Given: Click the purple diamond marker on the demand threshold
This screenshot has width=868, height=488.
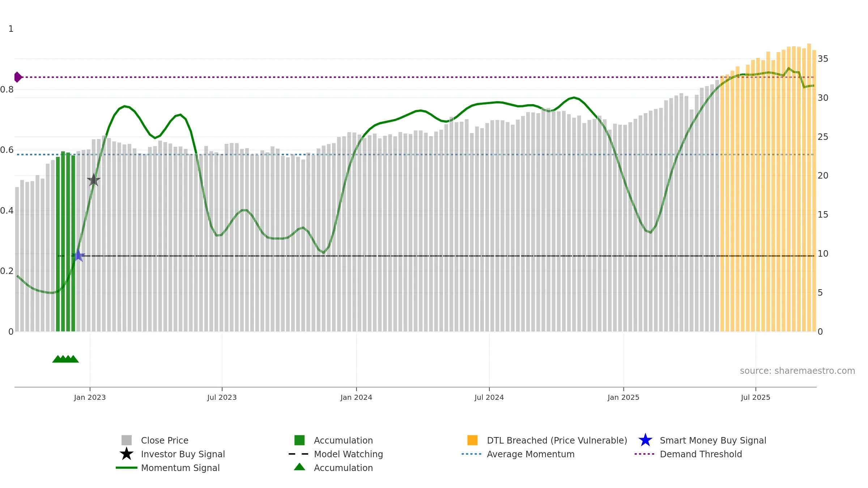Looking at the screenshot, I should coord(18,77).
